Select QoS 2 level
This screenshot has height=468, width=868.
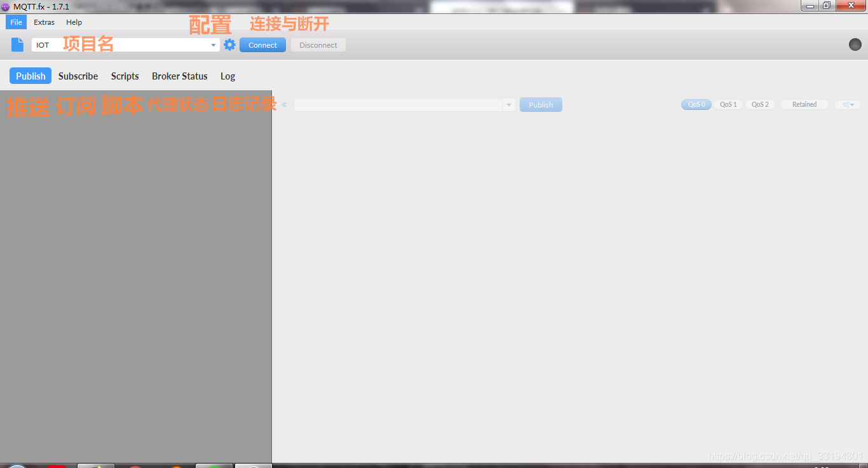pos(760,105)
